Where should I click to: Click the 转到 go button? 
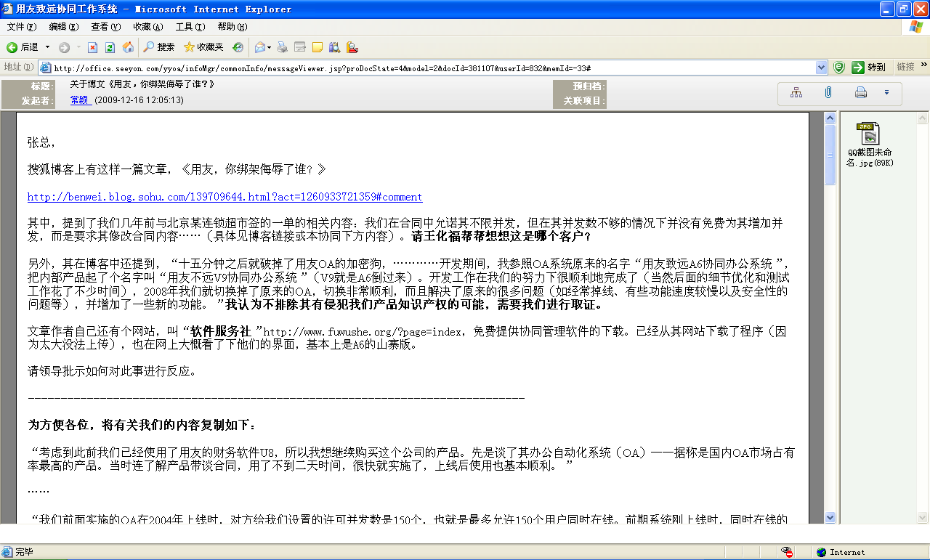[869, 67]
